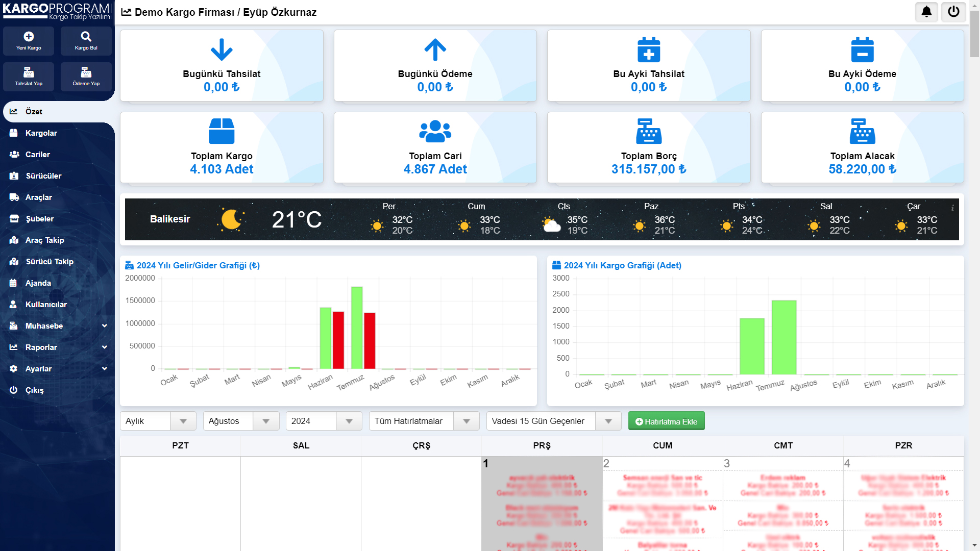Click the power icon in header
980x551 pixels.
[953, 12]
